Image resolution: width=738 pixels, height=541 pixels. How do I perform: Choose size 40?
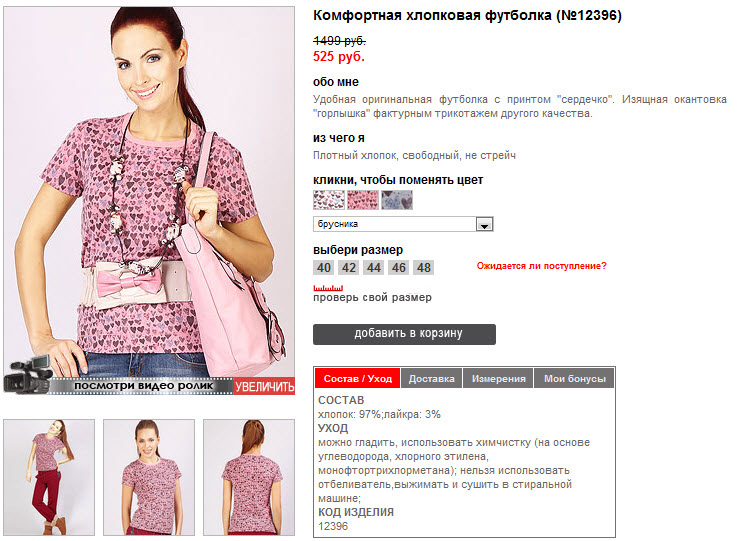point(323,268)
